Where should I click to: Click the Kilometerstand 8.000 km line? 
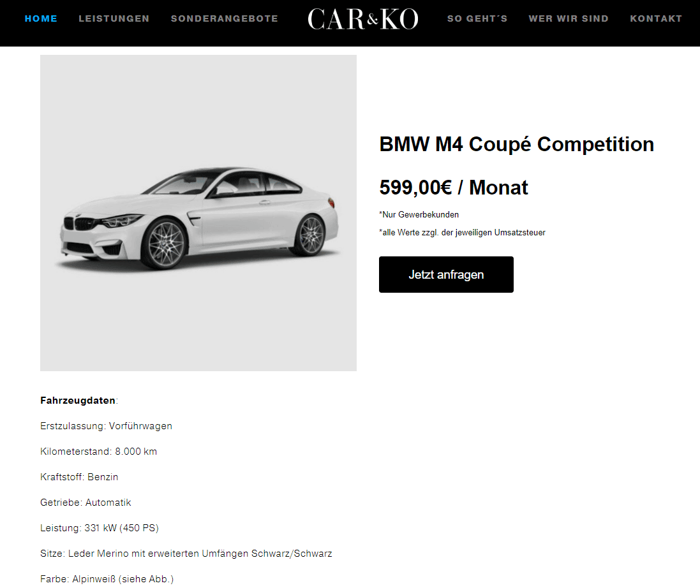pyautogui.click(x=99, y=452)
